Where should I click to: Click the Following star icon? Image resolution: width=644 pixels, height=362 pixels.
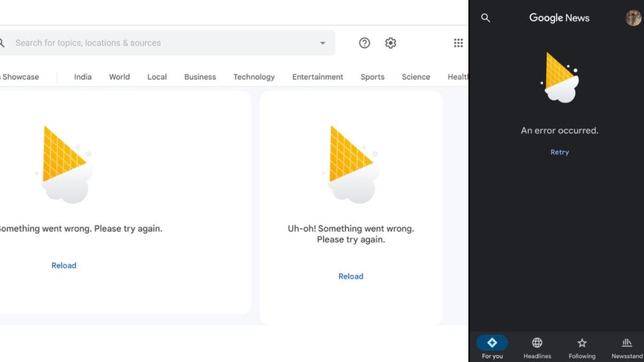582,343
